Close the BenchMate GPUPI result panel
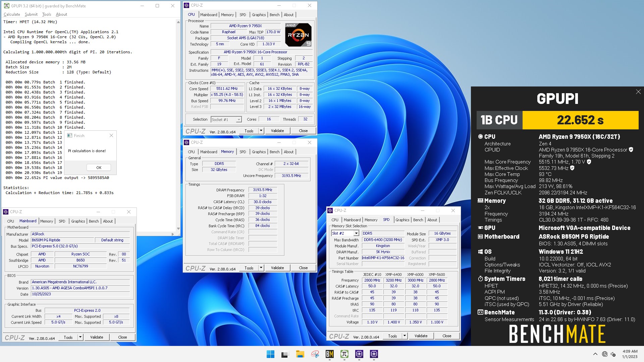Image resolution: width=644 pixels, height=362 pixels. [x=638, y=92]
